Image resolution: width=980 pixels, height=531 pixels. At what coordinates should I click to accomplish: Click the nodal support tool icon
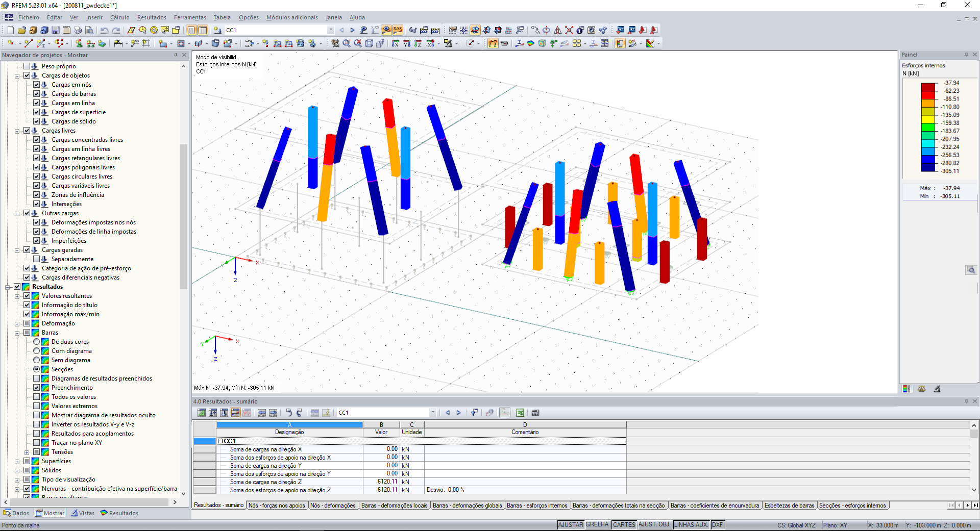[79, 43]
